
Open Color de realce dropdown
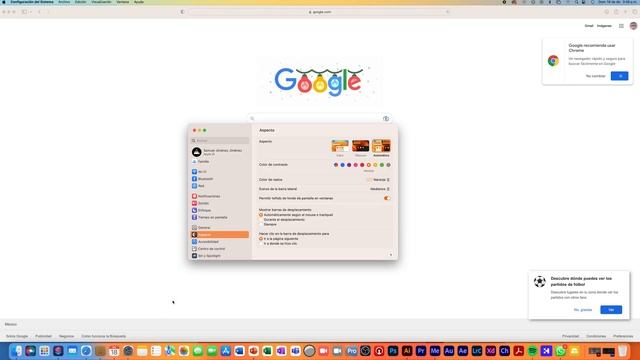coord(378,180)
